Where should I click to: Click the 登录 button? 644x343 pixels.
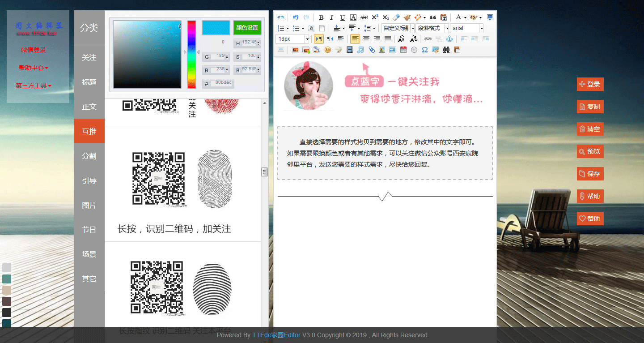point(590,84)
